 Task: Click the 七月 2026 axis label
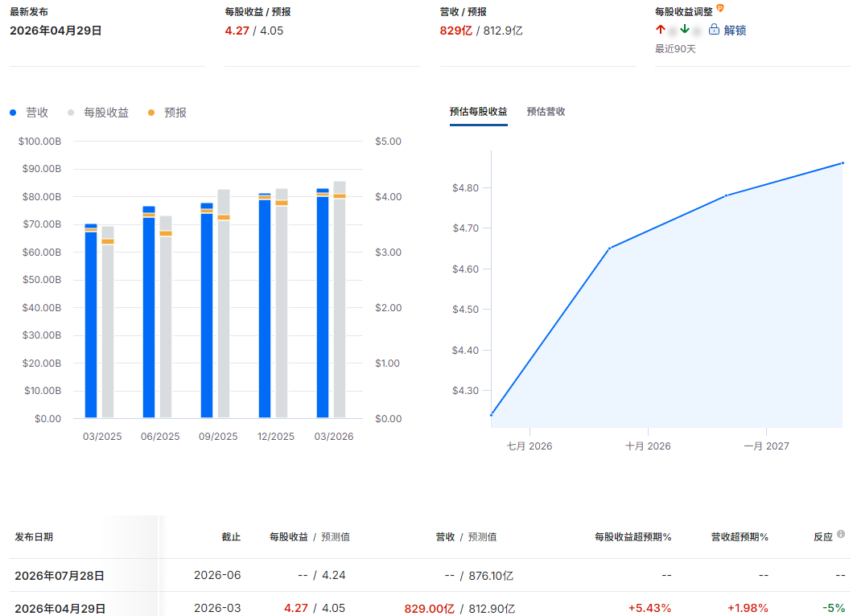[529, 446]
